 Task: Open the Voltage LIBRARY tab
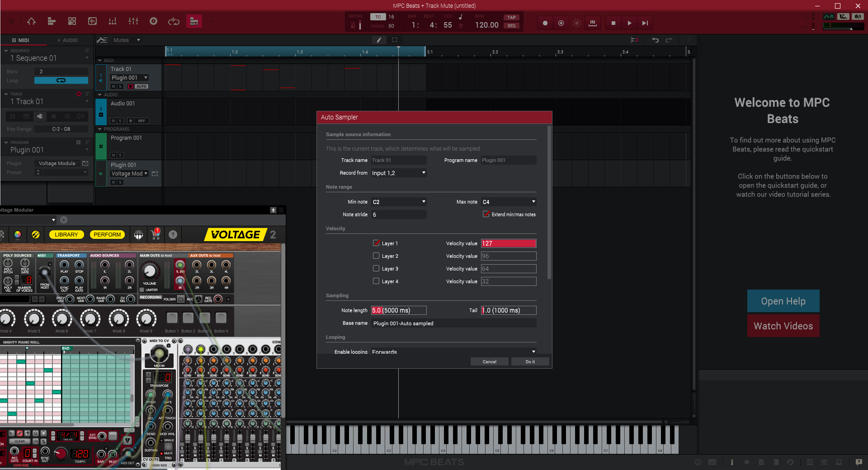[66, 234]
